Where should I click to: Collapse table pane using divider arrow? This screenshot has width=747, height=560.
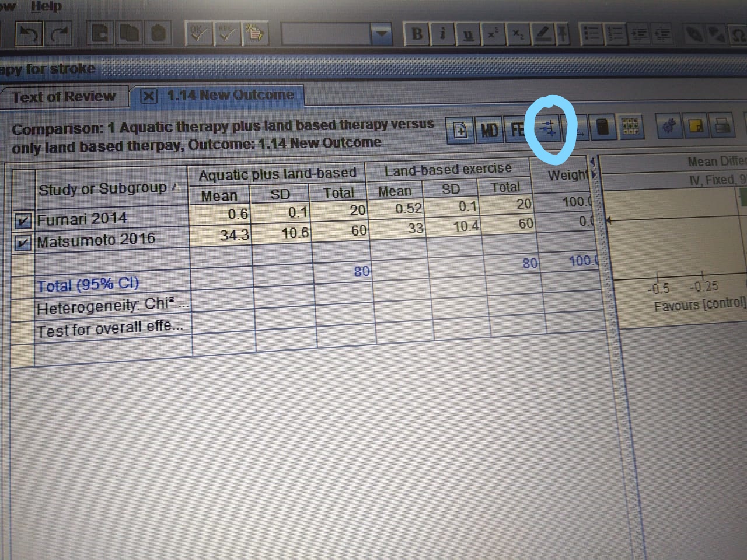pyautogui.click(x=594, y=162)
